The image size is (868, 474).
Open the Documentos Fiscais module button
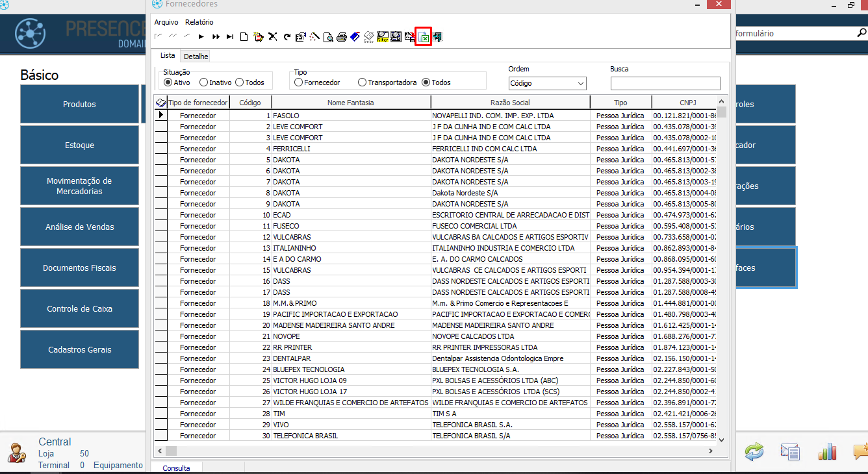pyautogui.click(x=79, y=268)
